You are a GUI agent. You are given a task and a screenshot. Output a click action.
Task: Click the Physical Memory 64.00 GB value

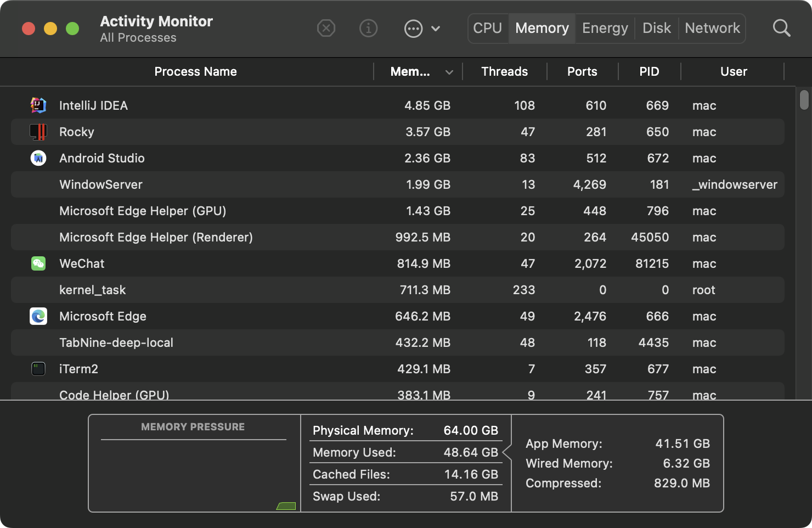[x=471, y=430]
